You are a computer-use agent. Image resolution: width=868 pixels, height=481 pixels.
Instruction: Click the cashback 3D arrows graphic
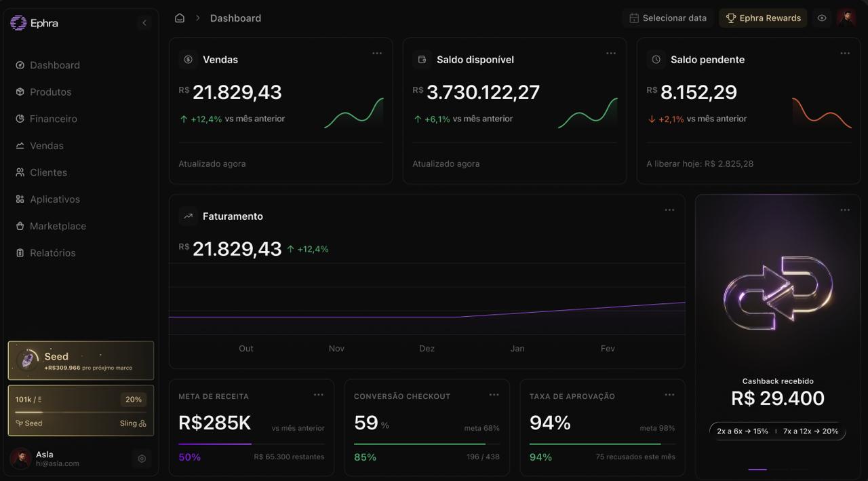[x=778, y=293]
